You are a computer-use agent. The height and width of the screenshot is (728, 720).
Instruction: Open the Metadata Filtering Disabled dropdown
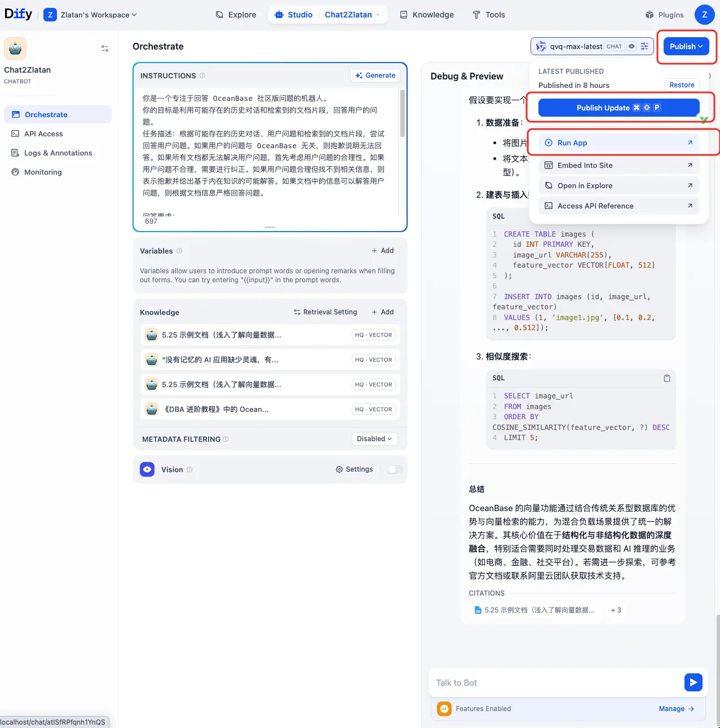[374, 438]
